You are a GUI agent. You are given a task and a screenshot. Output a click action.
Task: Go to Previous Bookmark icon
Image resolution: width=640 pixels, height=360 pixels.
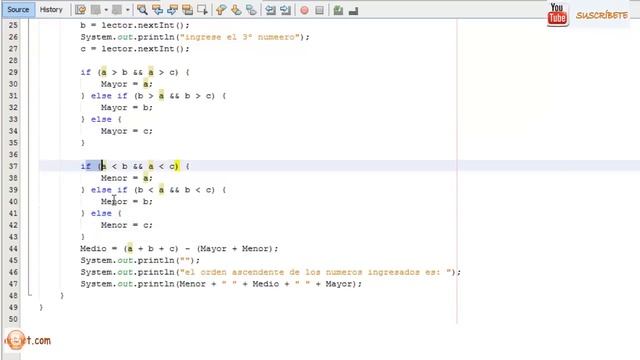pos(221,10)
